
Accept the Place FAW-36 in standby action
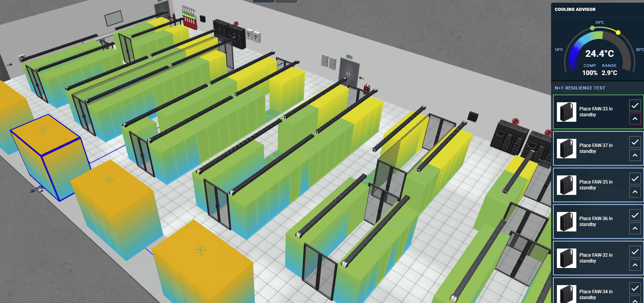[635, 215]
